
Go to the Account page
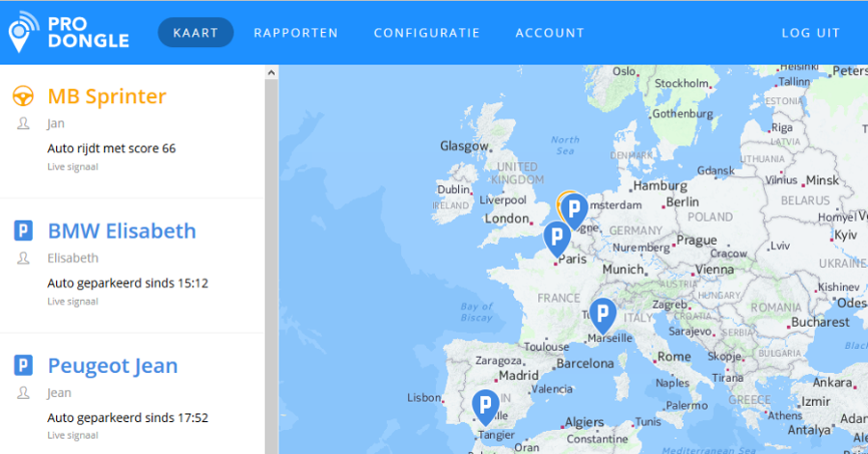pos(550,33)
